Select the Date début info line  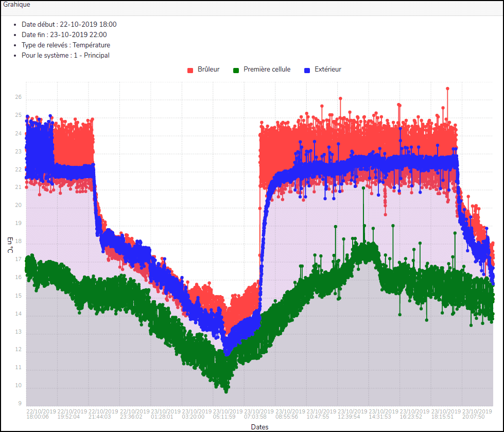69,24
